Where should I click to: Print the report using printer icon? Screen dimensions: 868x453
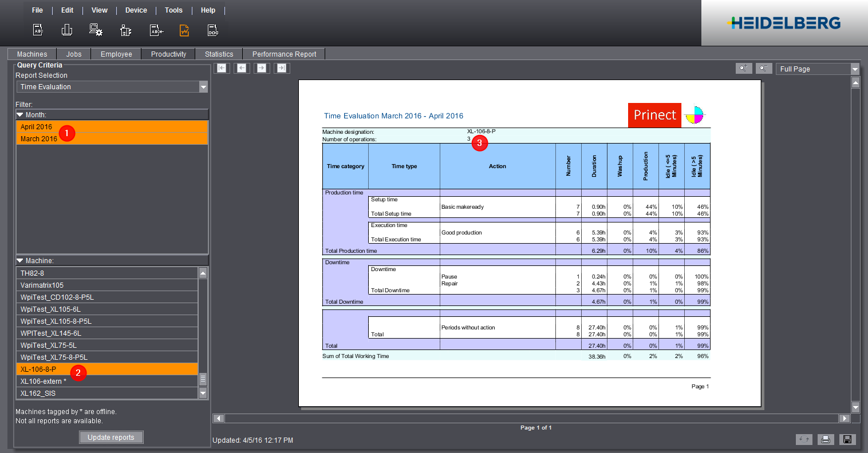826,439
